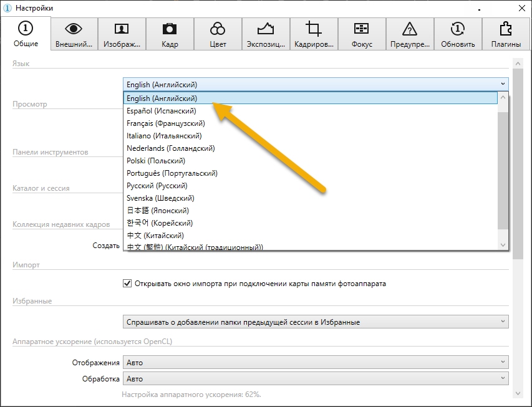Collapse the language dropdown combo box
The width and height of the screenshot is (532, 407).
(316, 84)
